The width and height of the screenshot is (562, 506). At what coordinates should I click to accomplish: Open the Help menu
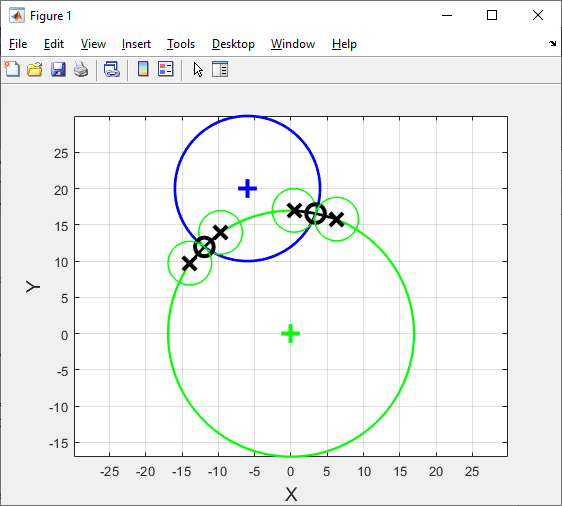click(x=344, y=44)
